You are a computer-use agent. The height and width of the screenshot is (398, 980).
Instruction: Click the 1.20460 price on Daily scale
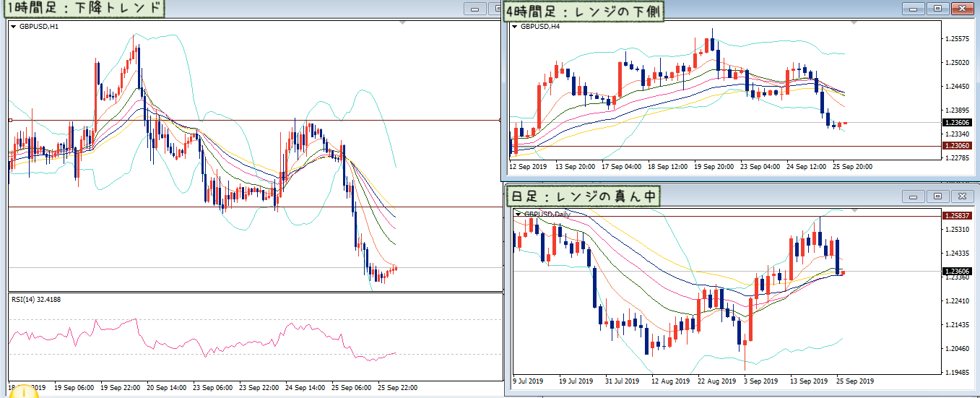tap(955, 349)
